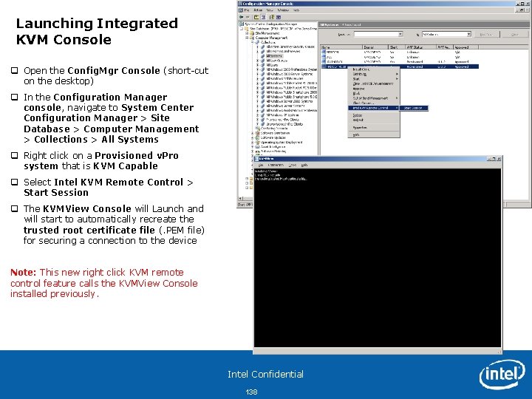Click the last icon in the console toolbar
Screen dimensions: 532x399
pyautogui.click(x=279, y=17)
